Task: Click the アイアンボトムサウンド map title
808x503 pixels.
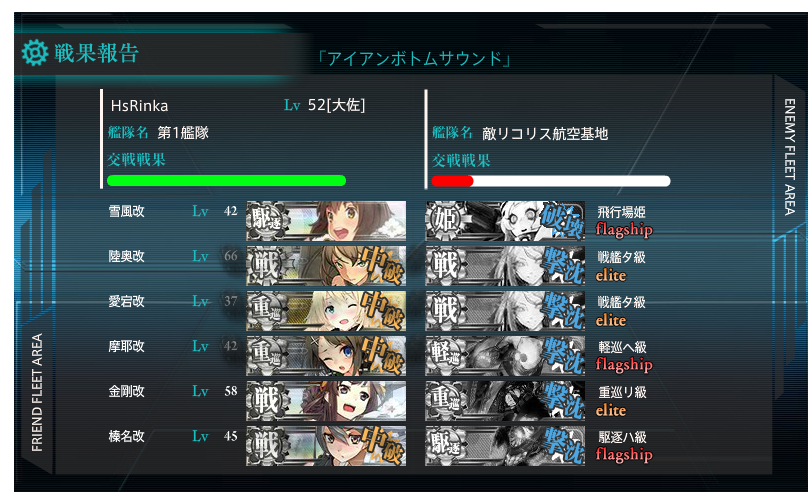Action: pyautogui.click(x=414, y=58)
